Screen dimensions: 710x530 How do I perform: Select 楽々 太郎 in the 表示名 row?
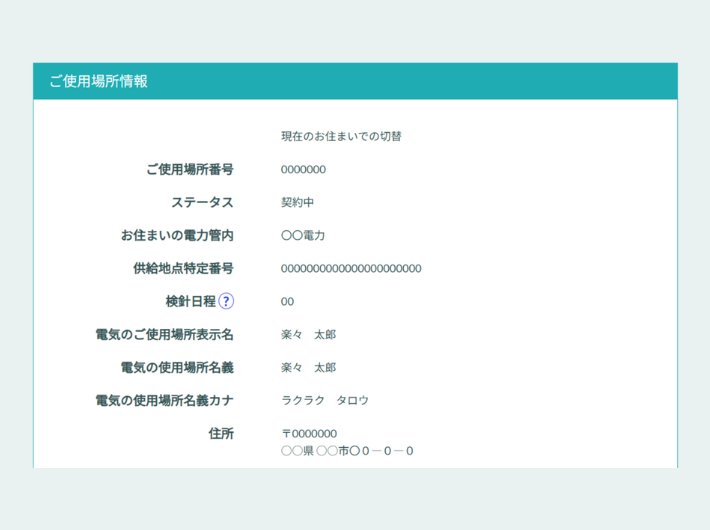click(x=308, y=335)
